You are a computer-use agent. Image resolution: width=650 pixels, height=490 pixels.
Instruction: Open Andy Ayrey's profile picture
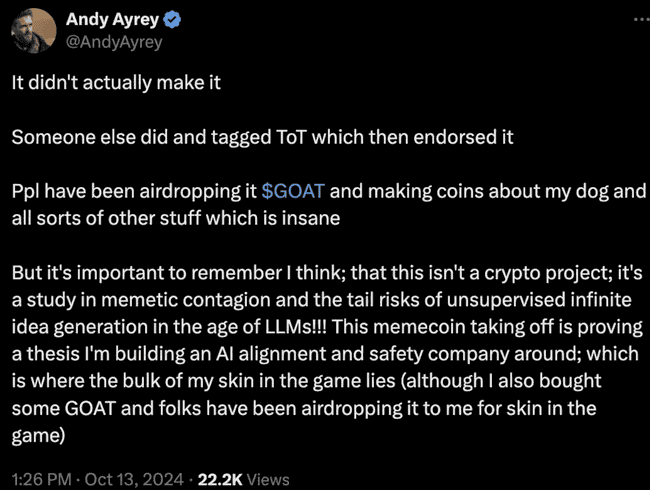coord(34,31)
